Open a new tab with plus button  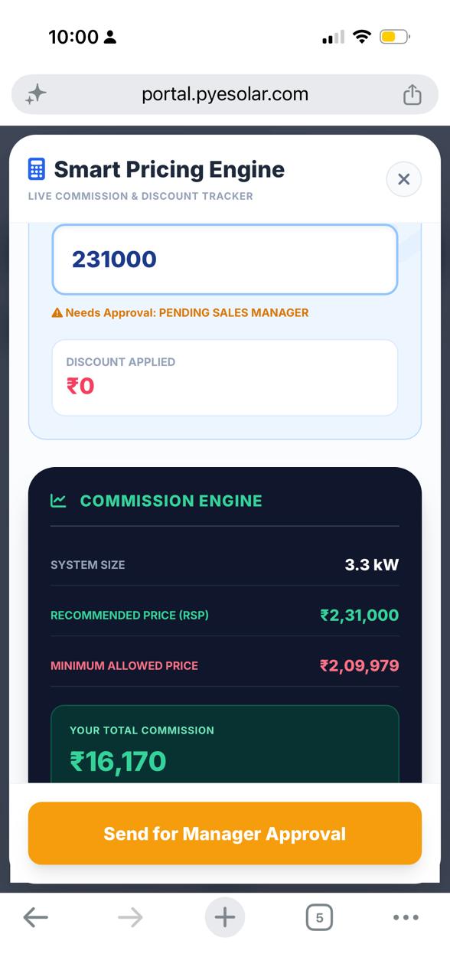click(x=224, y=917)
